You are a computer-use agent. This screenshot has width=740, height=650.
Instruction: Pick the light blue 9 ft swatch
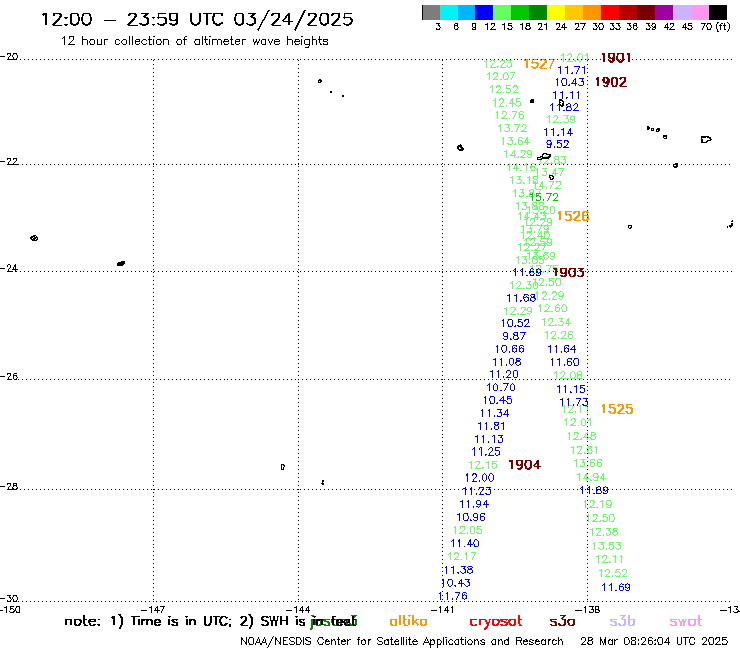466,12
